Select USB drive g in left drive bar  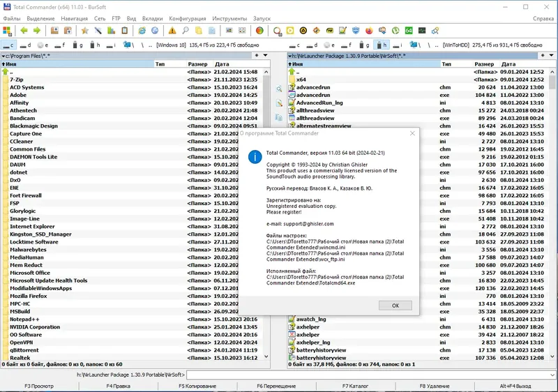point(77,45)
